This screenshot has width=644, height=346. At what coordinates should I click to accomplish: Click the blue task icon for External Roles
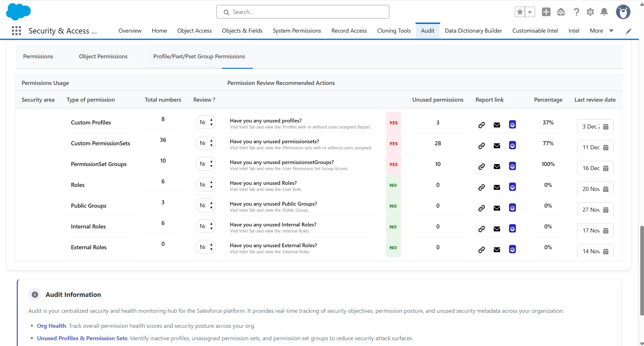click(x=512, y=249)
